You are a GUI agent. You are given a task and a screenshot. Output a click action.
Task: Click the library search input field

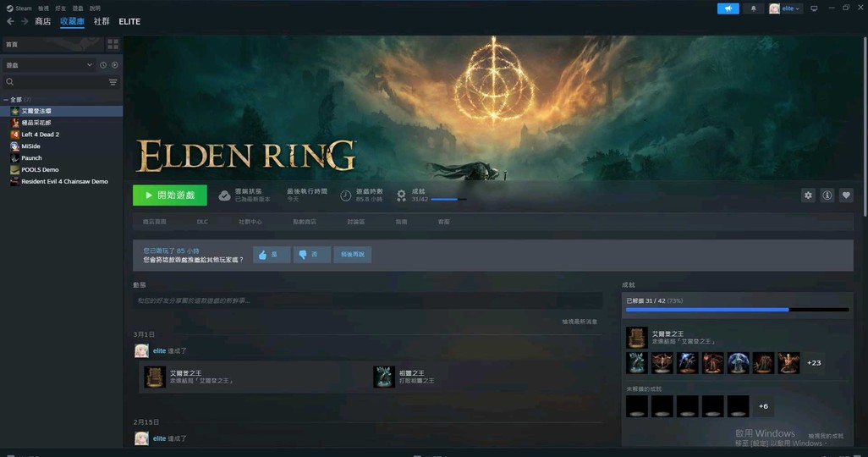[61, 82]
